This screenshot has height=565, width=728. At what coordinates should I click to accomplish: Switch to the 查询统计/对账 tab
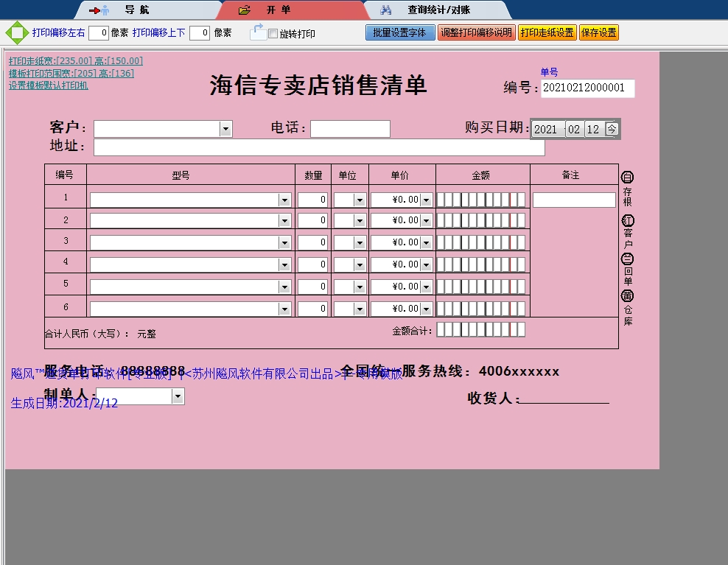[x=438, y=10]
